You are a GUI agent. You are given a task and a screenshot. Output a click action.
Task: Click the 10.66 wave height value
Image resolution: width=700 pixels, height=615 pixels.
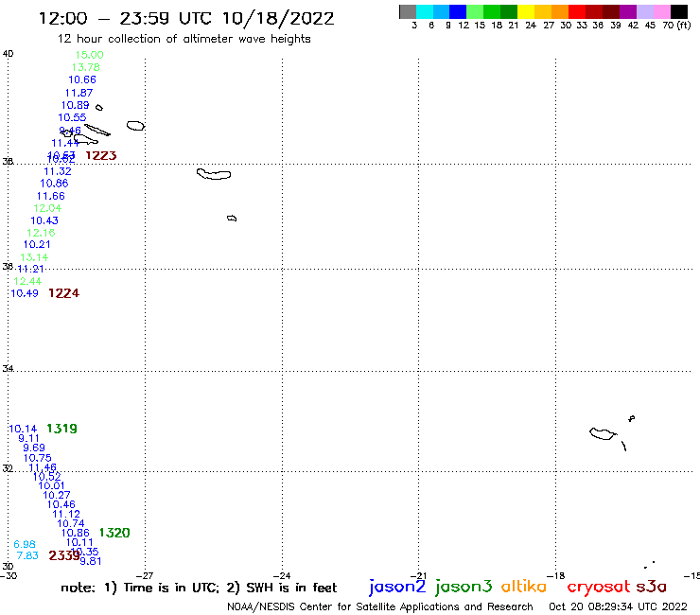[x=82, y=79]
